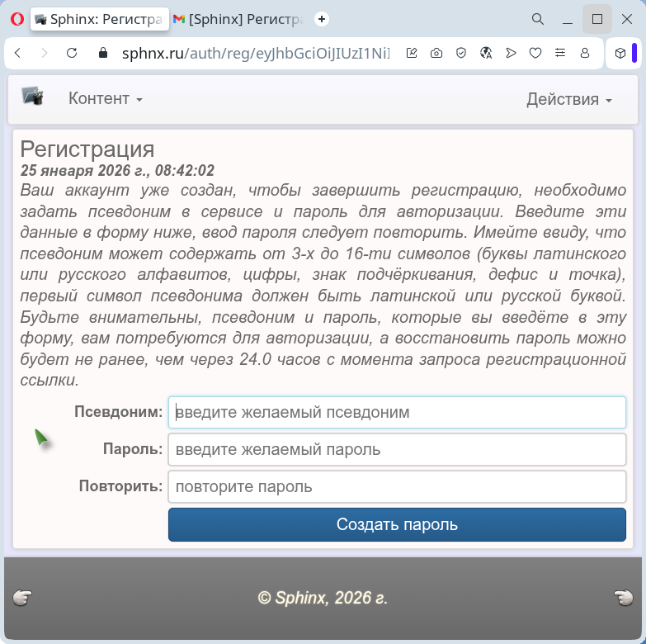
Task: Open the Opera easy setup menu icon
Action: click(x=560, y=53)
